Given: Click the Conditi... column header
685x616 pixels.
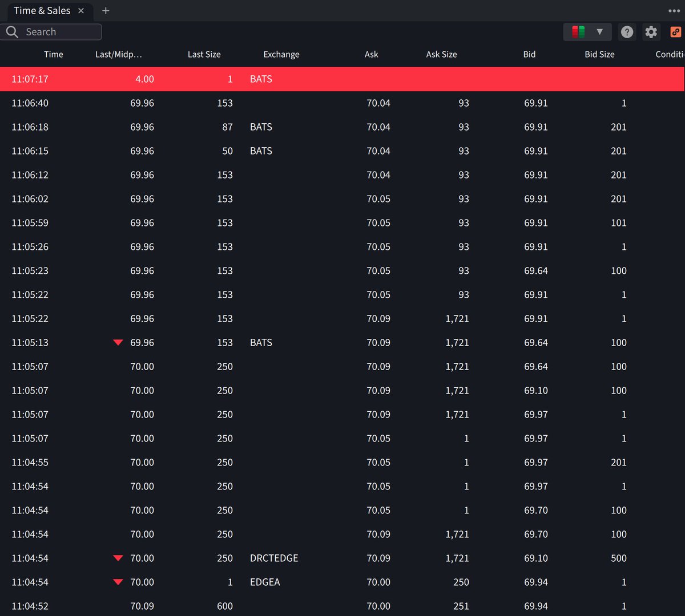Looking at the screenshot, I should (670, 54).
